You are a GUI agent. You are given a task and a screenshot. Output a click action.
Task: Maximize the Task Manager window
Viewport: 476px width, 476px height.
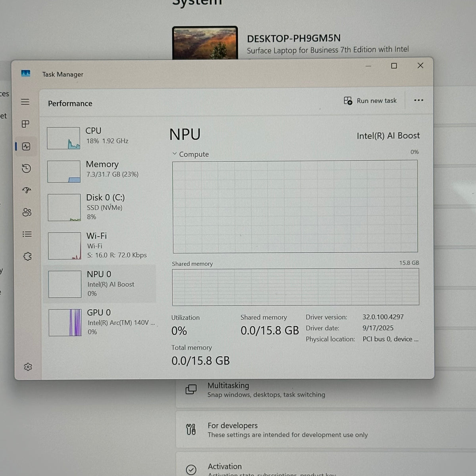(394, 66)
